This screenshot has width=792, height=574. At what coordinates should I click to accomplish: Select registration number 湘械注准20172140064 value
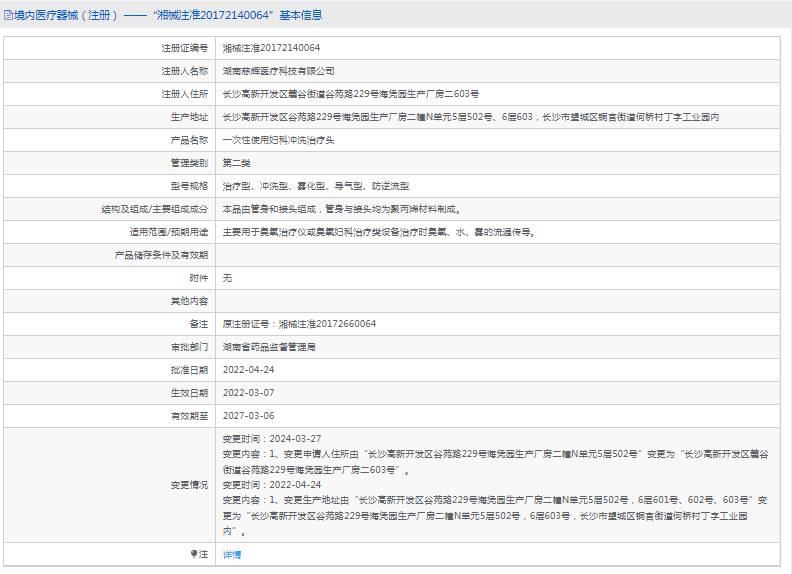(x=271, y=48)
